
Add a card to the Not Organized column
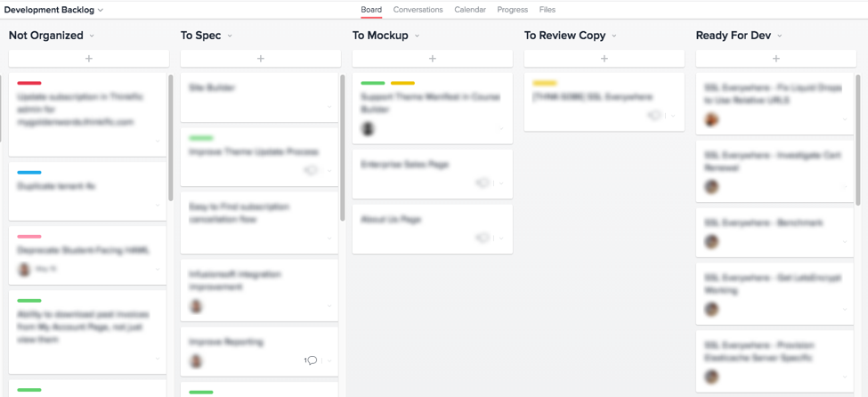(x=88, y=58)
